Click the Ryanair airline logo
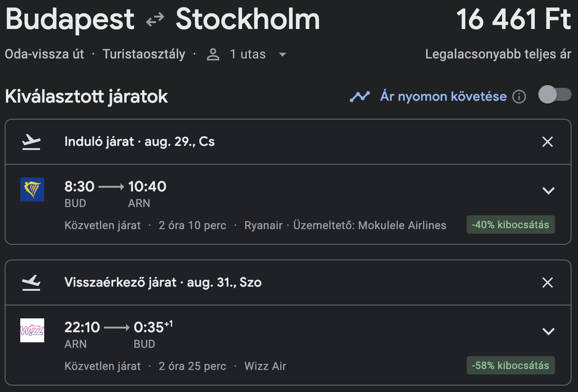578x392 pixels. pos(32,189)
